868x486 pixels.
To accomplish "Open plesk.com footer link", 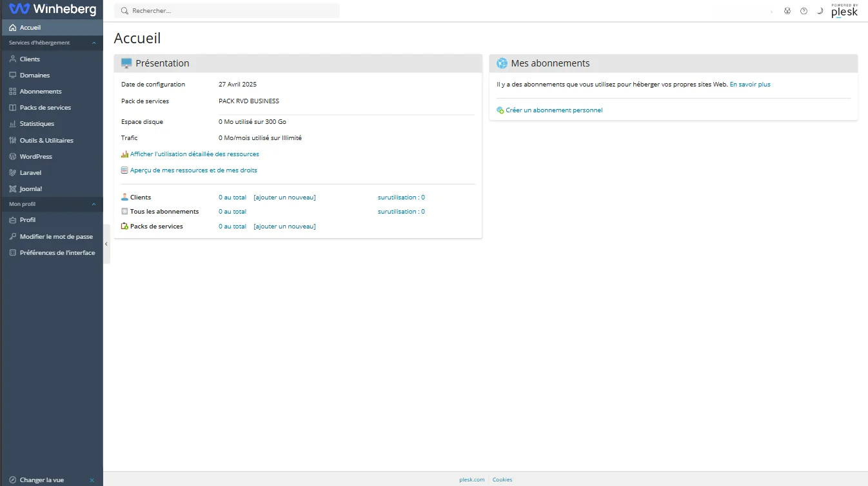I will pos(471,480).
